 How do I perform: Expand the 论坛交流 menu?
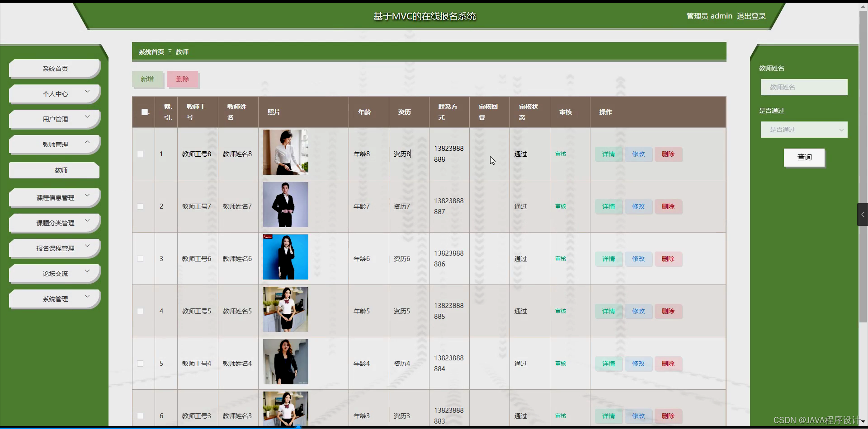click(x=54, y=273)
